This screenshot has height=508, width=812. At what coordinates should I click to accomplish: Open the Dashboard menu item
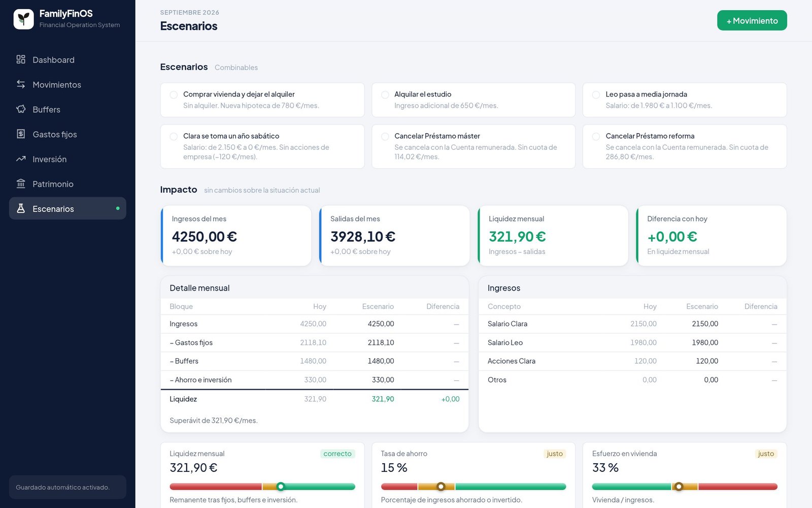click(x=67, y=59)
